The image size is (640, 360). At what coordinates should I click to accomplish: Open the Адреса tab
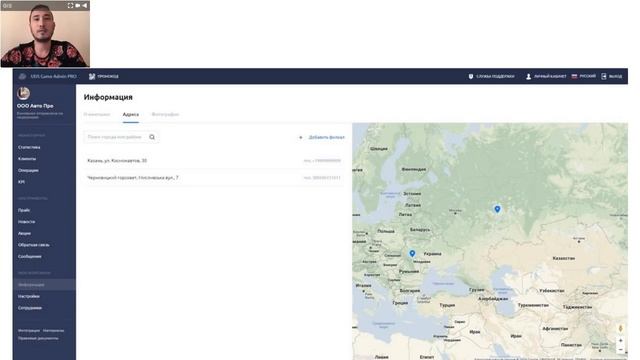click(x=131, y=115)
